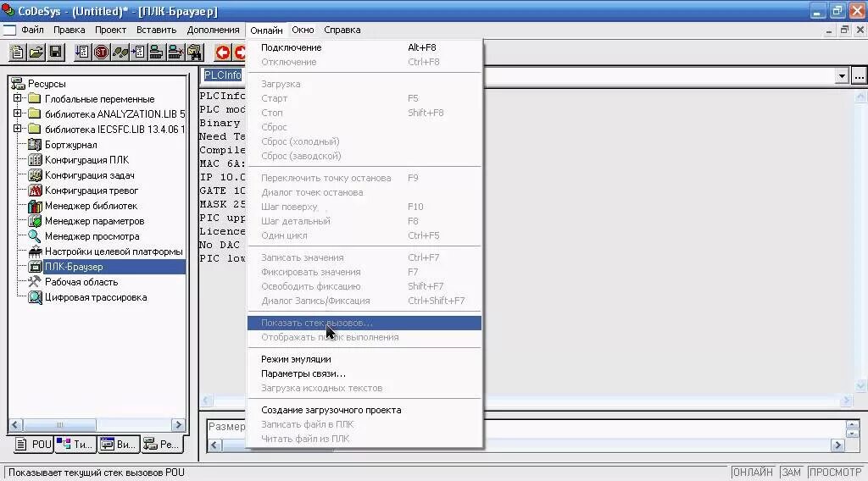Open the Справка menu
Screen dimensions: 868x481
point(342,30)
